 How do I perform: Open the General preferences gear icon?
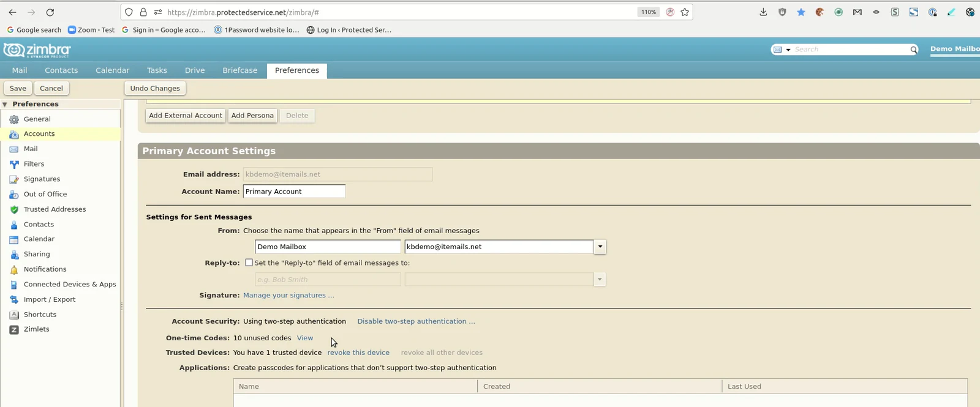tap(14, 119)
